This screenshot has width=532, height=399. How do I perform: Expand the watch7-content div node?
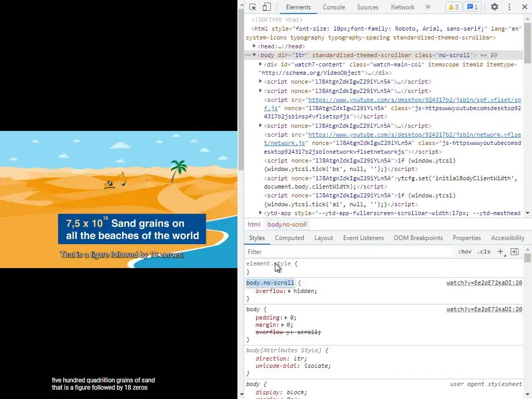260,64
